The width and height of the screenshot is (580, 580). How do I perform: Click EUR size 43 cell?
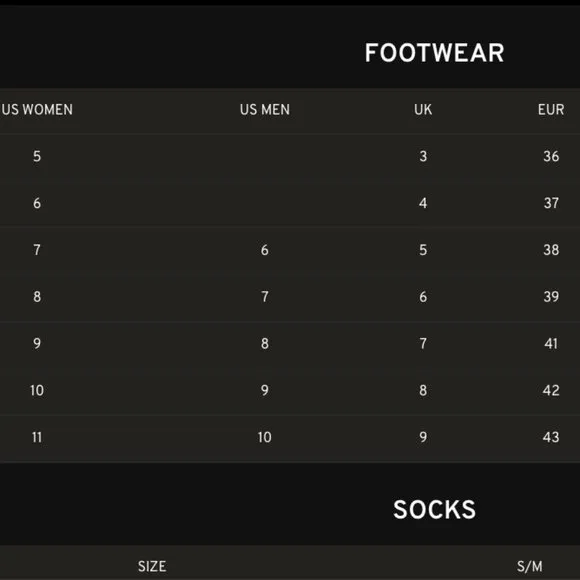tap(551, 437)
